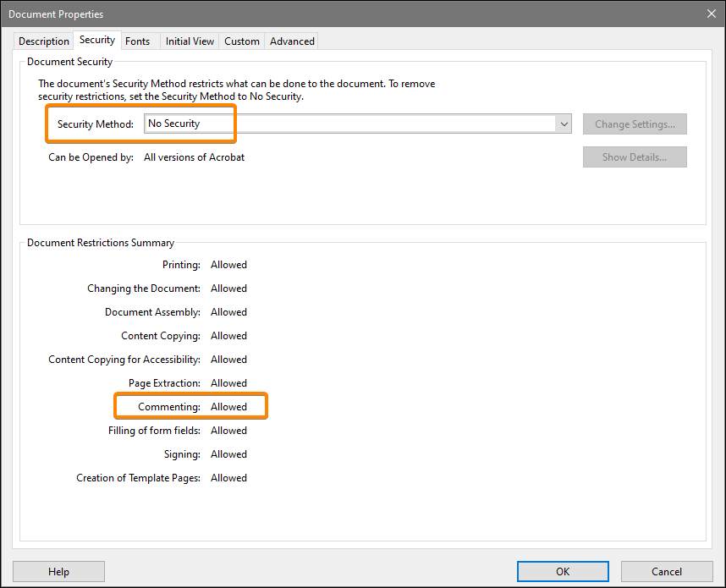This screenshot has height=588, width=726.
Task: Click the 'Commenting: Allowed' restriction entry
Action: click(x=190, y=406)
